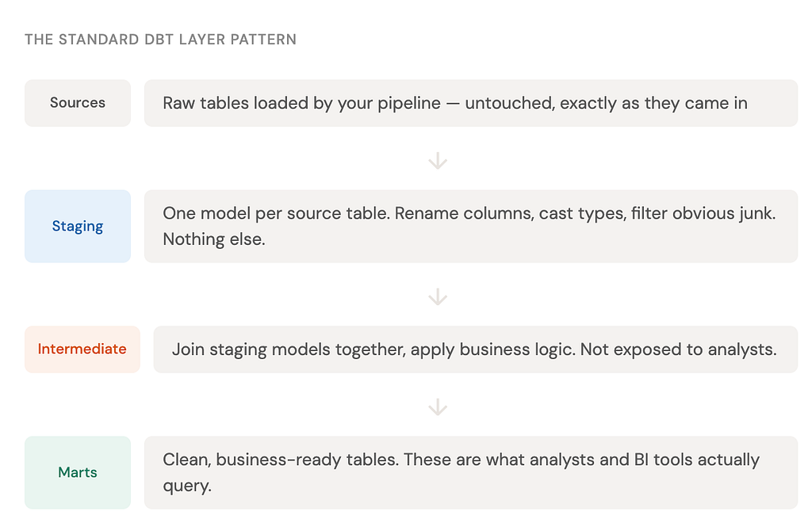Click the Intermediate description about joining staging models
Screen dimensions: 812x519
[476, 349]
